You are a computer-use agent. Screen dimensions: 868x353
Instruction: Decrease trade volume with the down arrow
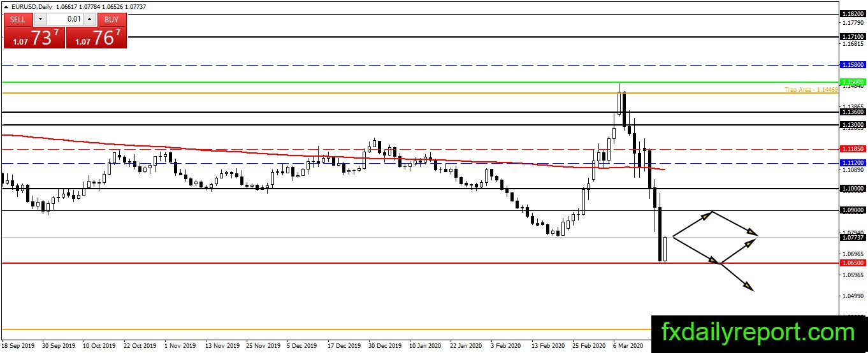[x=41, y=20]
